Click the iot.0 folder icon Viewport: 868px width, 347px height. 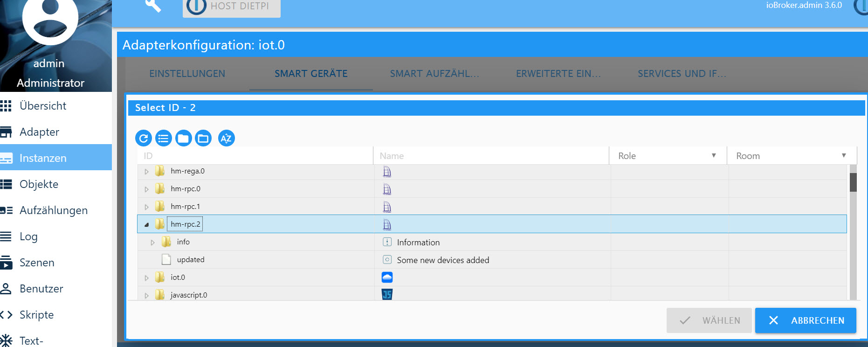[160, 278]
